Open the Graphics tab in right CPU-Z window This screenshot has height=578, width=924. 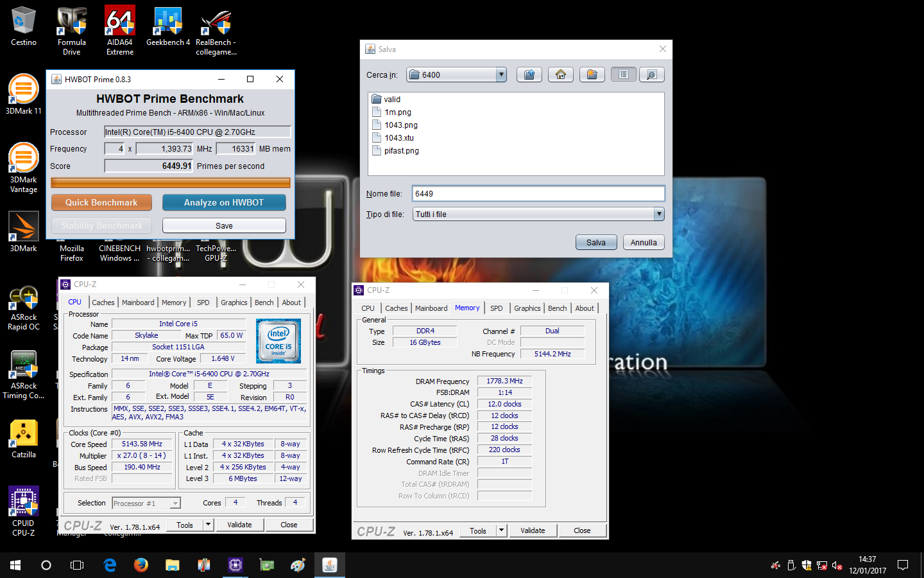tap(527, 308)
